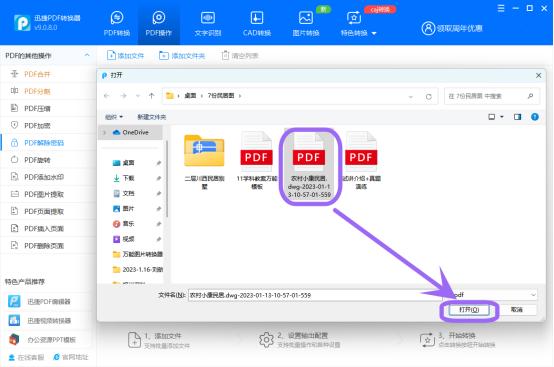Click the 打开(O) open button
Image resolution: width=554 pixels, height=367 pixels.
pos(469,310)
